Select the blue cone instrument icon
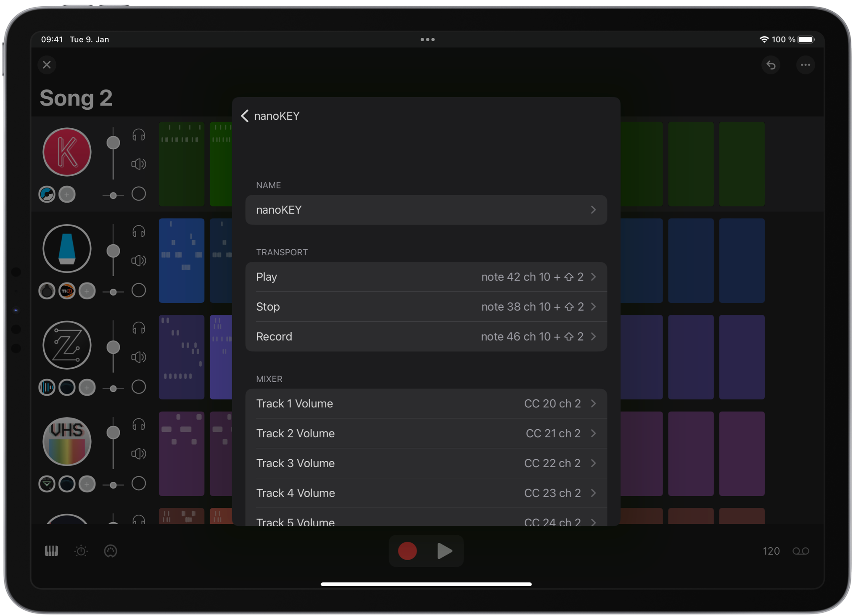The height and width of the screenshot is (616, 853). click(67, 249)
